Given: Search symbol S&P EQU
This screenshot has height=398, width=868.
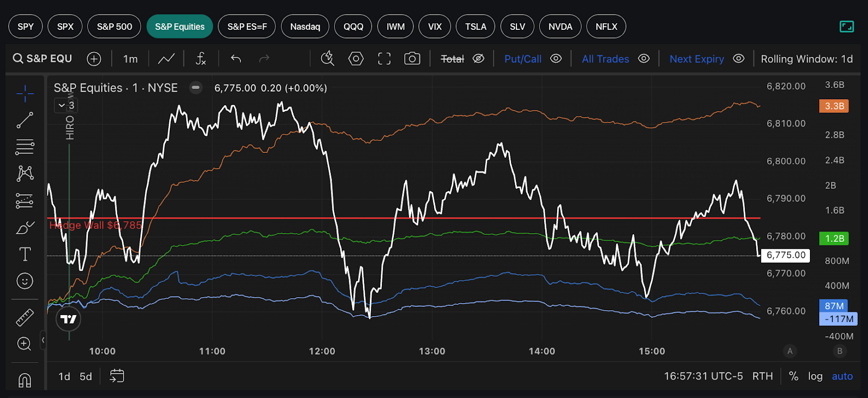Looking at the screenshot, I should (42, 59).
